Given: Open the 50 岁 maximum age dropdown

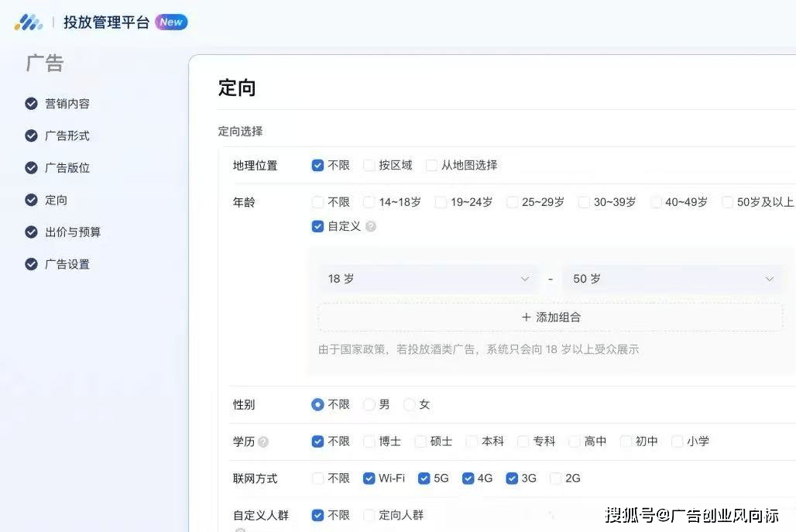Looking at the screenshot, I should click(673, 279).
